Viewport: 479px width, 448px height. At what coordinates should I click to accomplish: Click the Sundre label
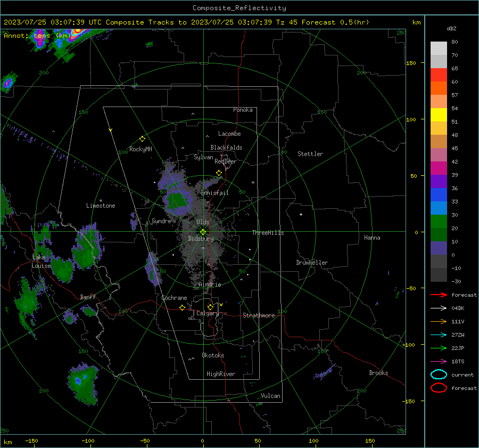pos(161,221)
